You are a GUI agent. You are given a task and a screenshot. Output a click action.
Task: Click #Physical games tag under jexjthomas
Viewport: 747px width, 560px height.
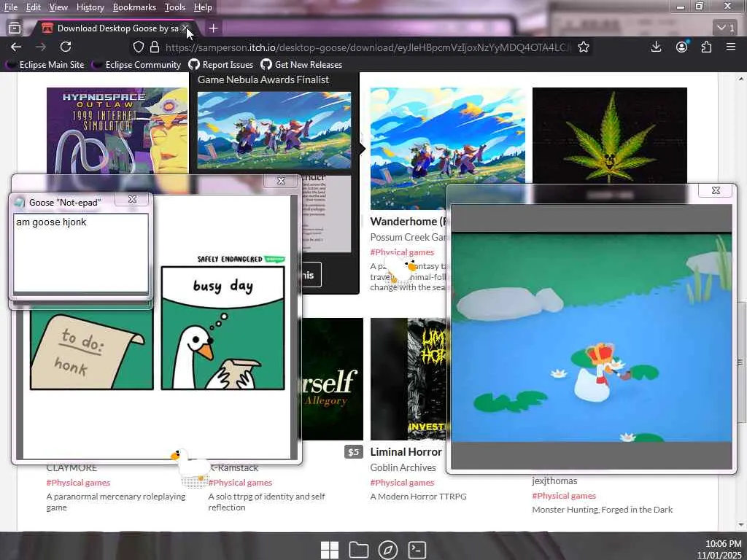564,496
